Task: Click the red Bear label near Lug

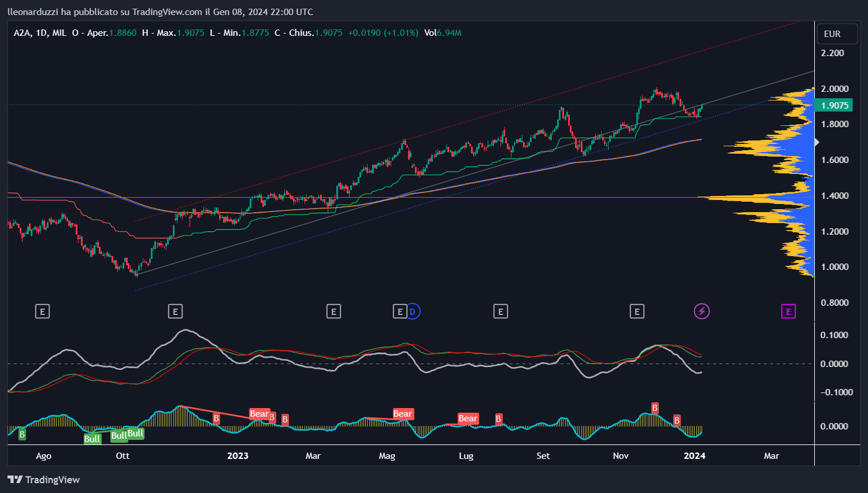Action: tap(468, 418)
